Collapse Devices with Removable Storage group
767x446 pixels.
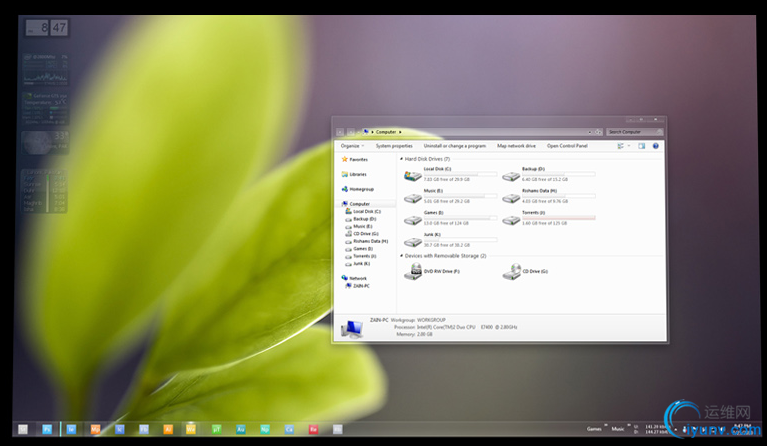click(x=401, y=256)
